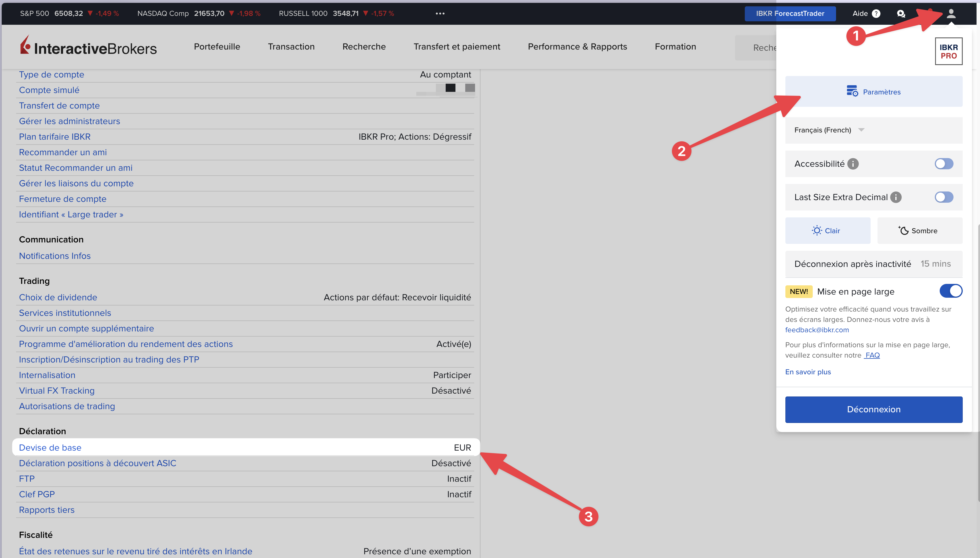980x558 pixels.
Task: Open the Portefeuille menu
Action: point(217,47)
